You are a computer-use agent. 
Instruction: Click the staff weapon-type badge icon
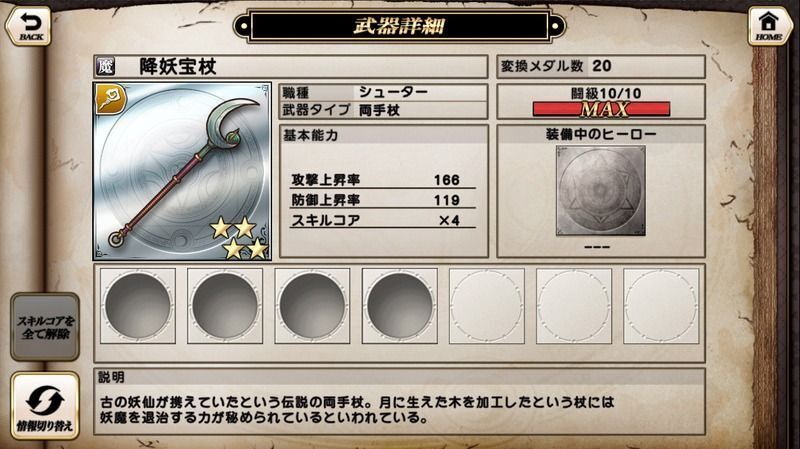pyautogui.click(x=111, y=99)
